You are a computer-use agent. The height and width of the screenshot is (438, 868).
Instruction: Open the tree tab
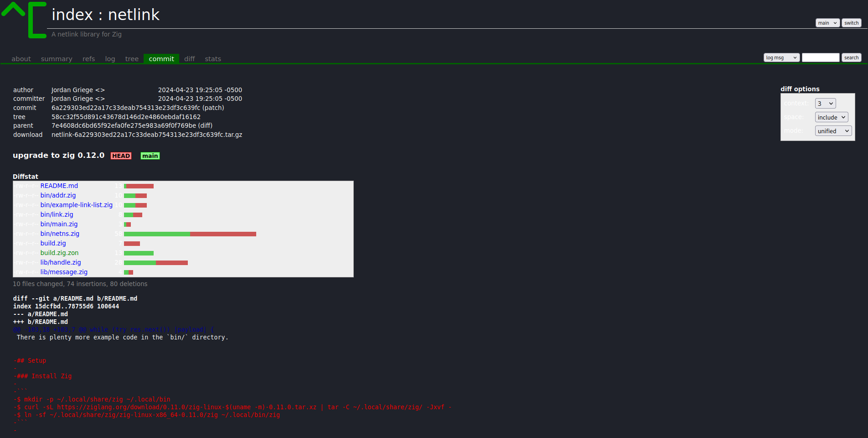132,59
